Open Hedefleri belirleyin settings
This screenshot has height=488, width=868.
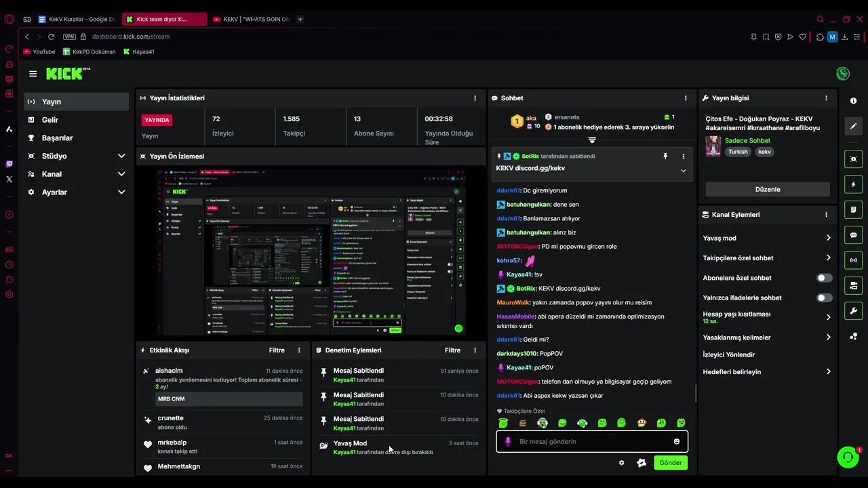pos(828,371)
